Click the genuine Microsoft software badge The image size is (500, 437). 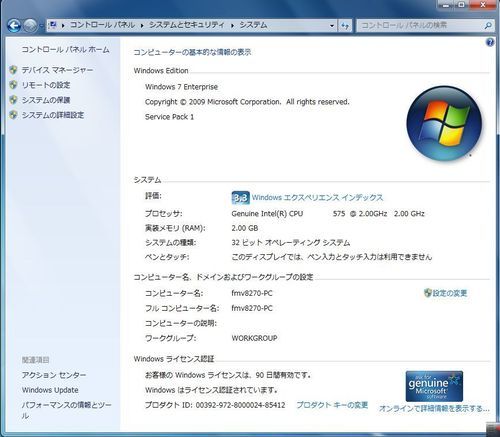tap(434, 386)
